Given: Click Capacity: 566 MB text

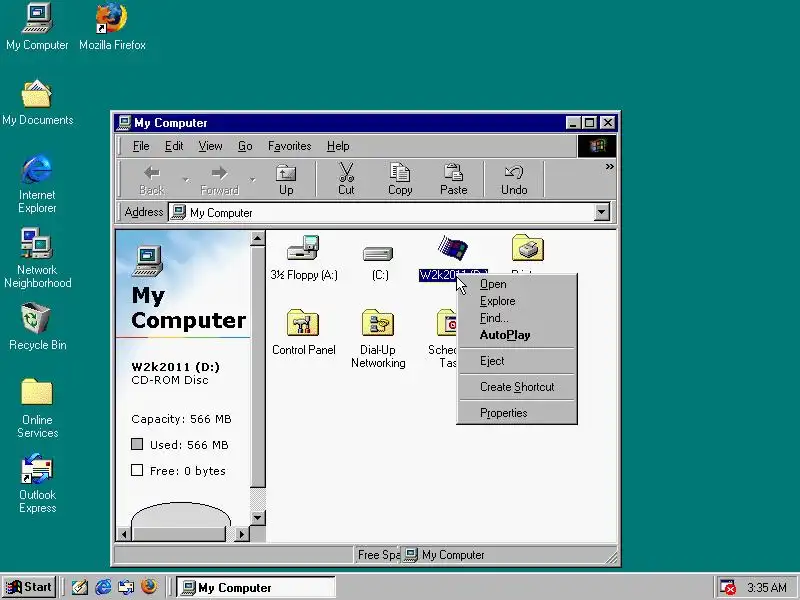Looking at the screenshot, I should (x=181, y=419).
